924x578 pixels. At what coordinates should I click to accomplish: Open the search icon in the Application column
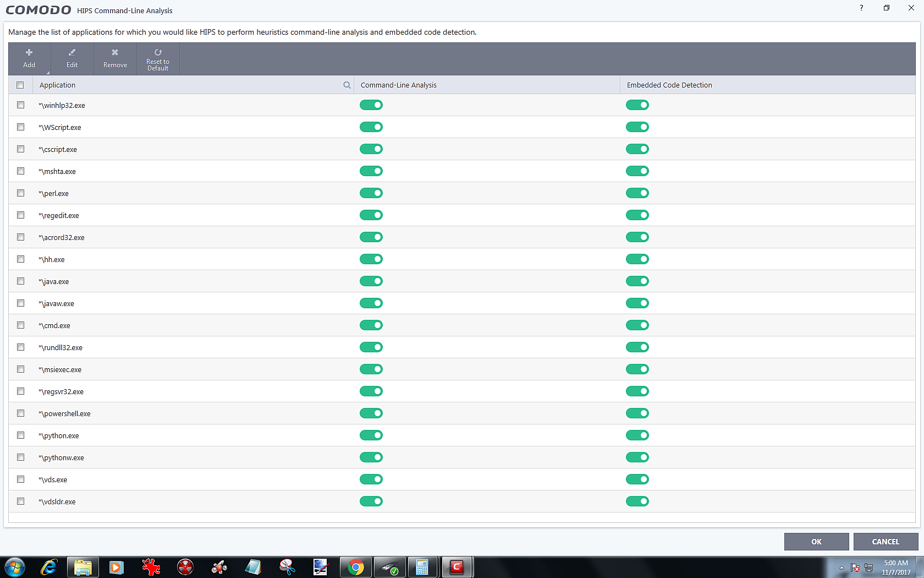(x=347, y=85)
